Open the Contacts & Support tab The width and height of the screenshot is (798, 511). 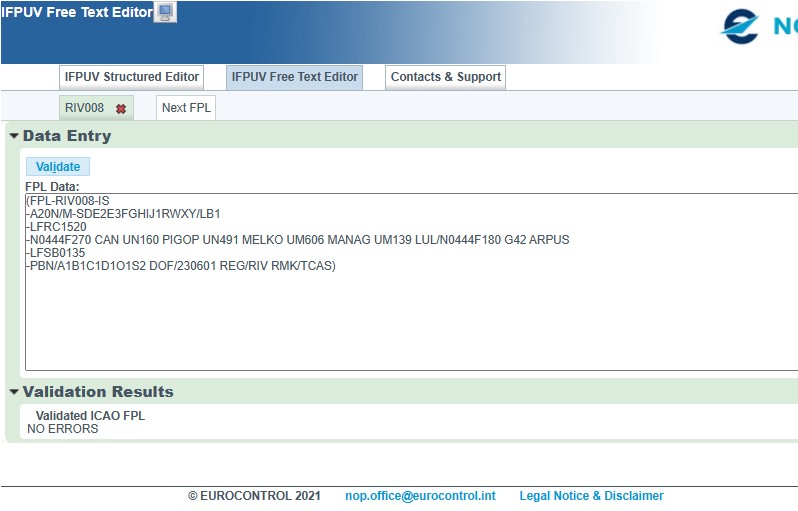click(445, 77)
